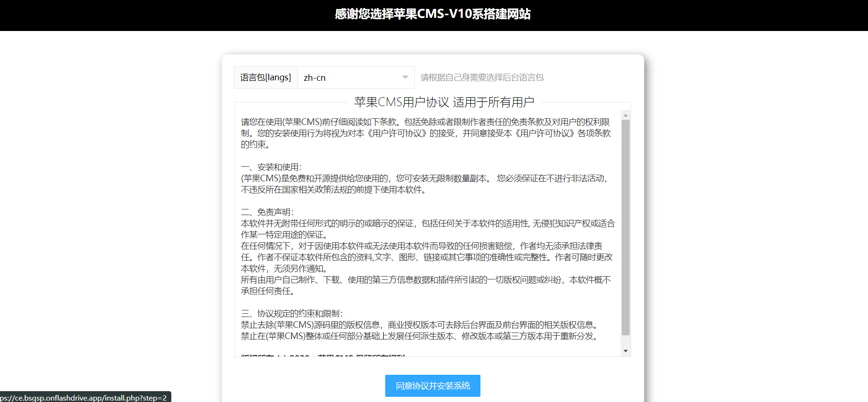Click the header title 感谢您选择苹果CMS-V10系统搭建网站
868x402 pixels.
pyautogui.click(x=433, y=14)
